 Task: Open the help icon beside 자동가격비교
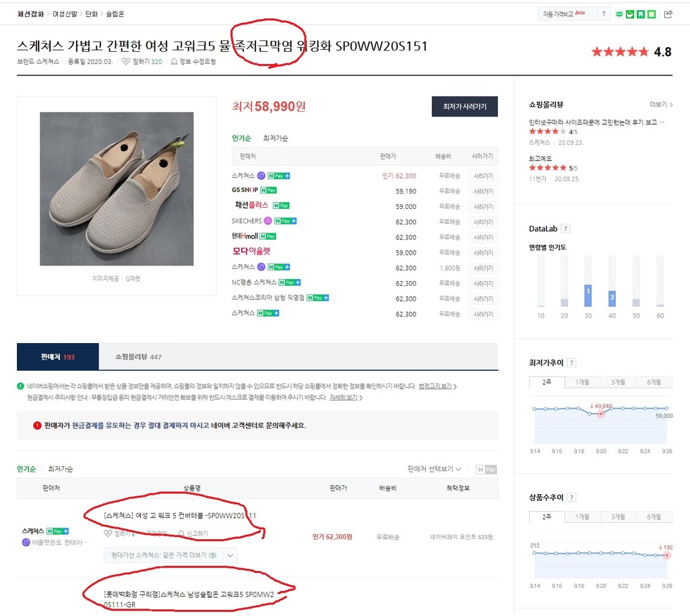tap(603, 14)
